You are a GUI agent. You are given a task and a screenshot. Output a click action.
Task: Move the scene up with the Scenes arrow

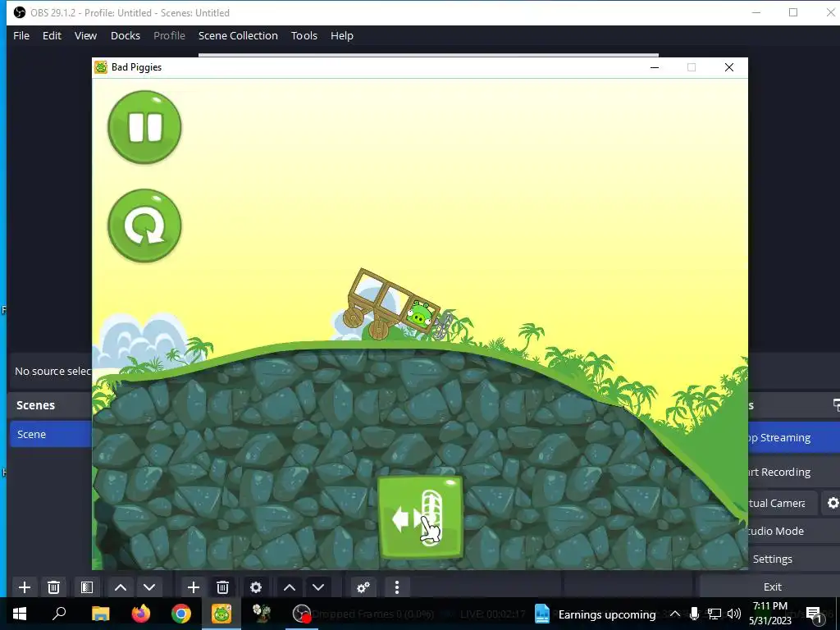click(121, 587)
